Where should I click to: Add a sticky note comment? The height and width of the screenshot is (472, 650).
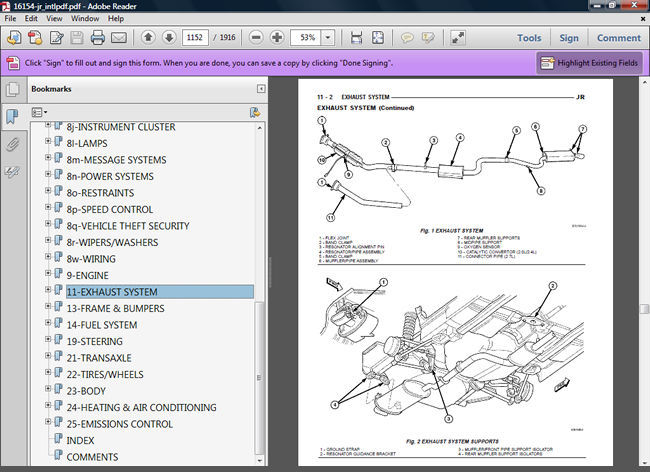coord(407,38)
